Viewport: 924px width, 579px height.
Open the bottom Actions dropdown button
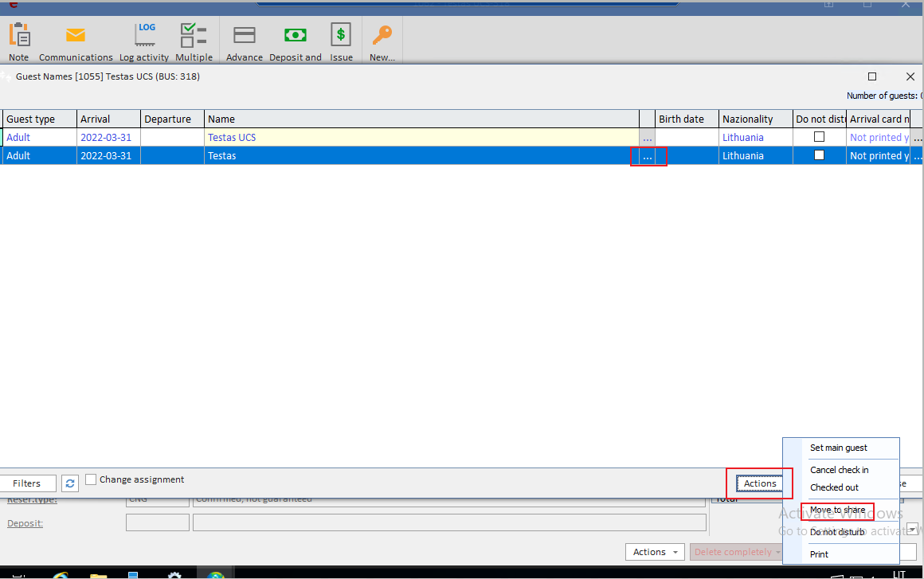coord(655,552)
